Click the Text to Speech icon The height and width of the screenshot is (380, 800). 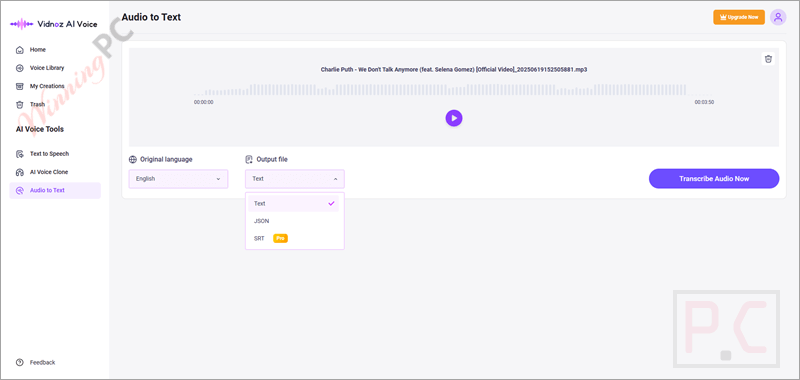click(x=20, y=154)
